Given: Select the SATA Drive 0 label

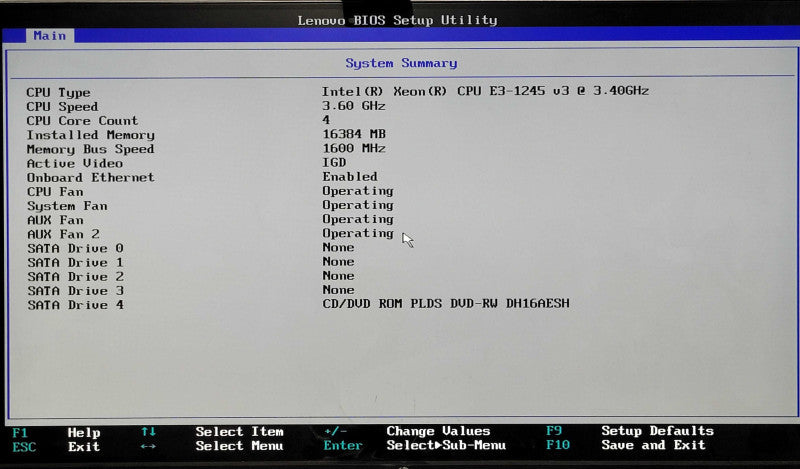Looking at the screenshot, I should coord(75,249).
